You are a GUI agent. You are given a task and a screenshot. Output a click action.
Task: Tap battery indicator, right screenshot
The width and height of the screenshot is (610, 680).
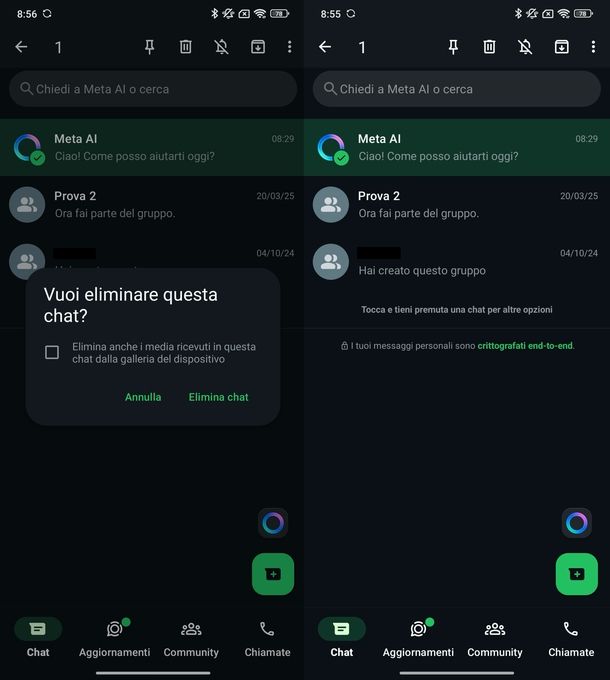coord(583,14)
